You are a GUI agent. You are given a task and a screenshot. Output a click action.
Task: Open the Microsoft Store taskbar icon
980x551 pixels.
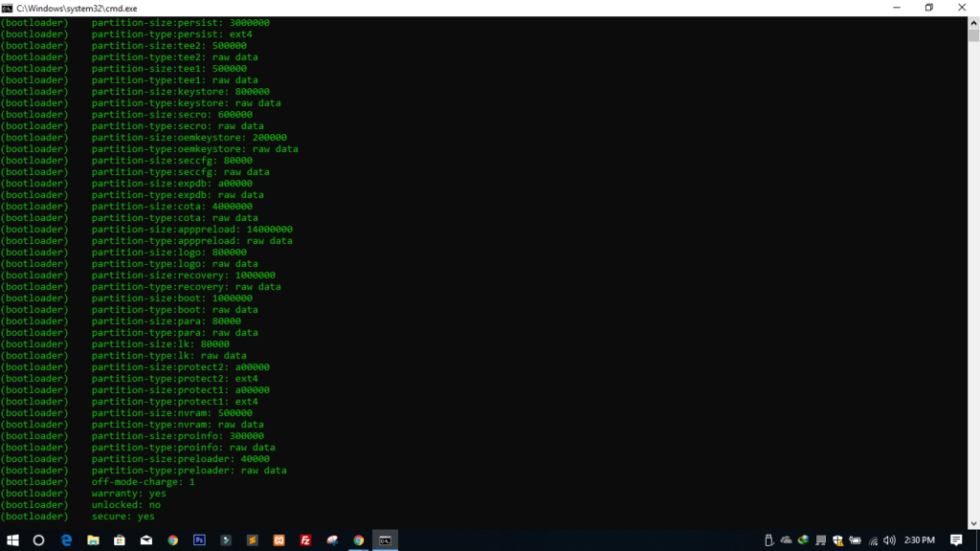click(120, 540)
